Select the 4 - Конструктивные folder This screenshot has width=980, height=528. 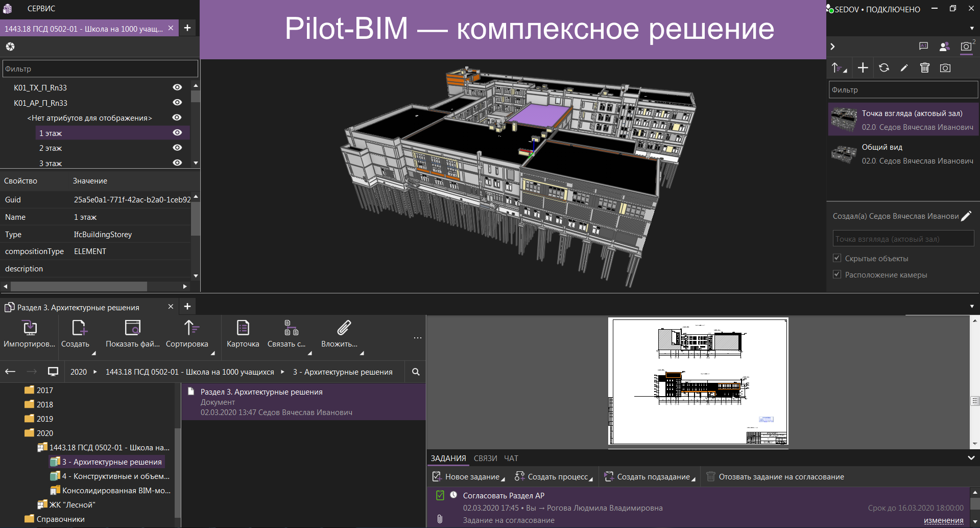(x=110, y=476)
